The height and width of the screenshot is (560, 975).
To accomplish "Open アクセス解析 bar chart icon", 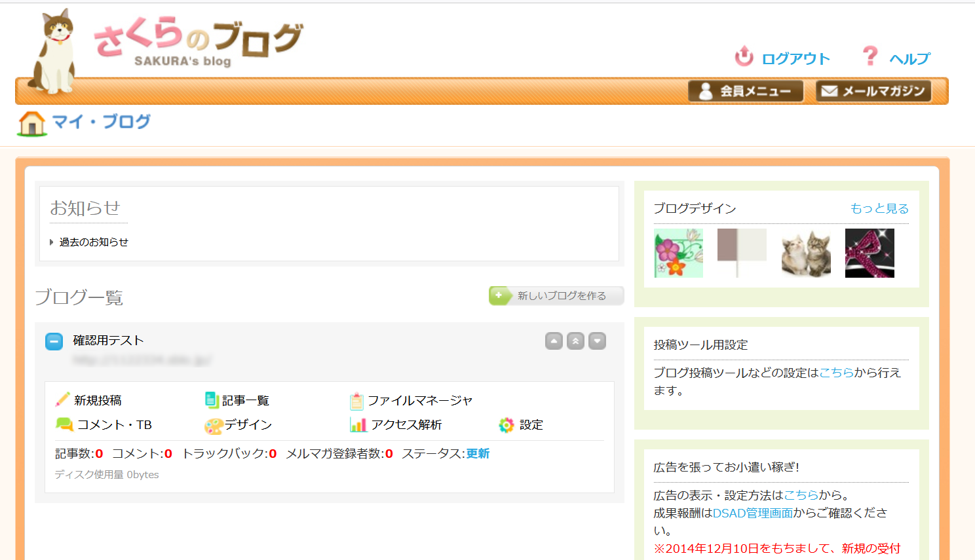I will (358, 424).
